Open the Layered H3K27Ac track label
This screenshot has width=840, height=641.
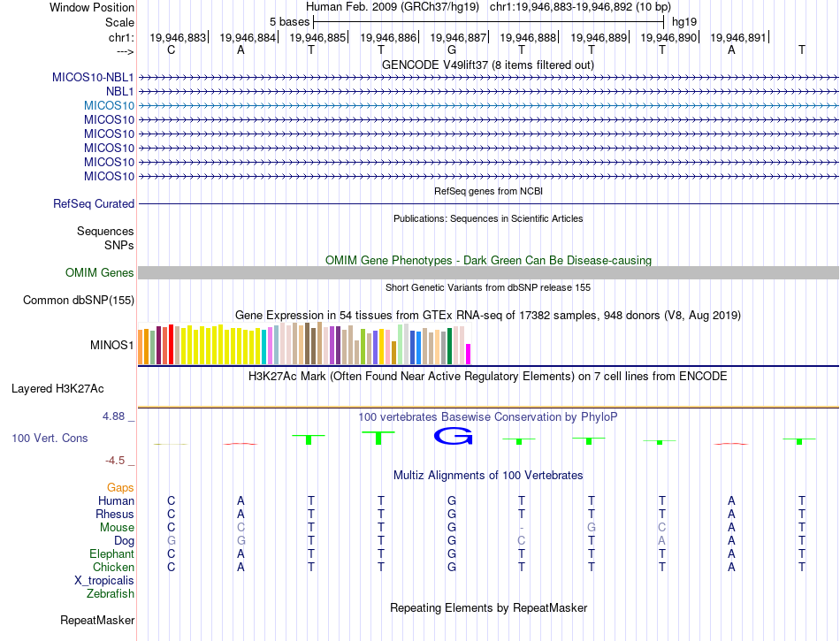point(57,388)
